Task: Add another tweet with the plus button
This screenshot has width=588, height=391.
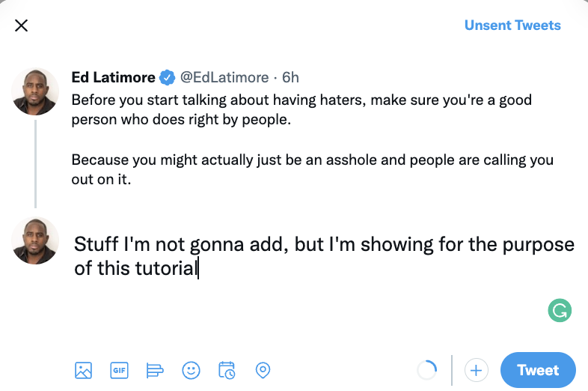Action: click(477, 370)
